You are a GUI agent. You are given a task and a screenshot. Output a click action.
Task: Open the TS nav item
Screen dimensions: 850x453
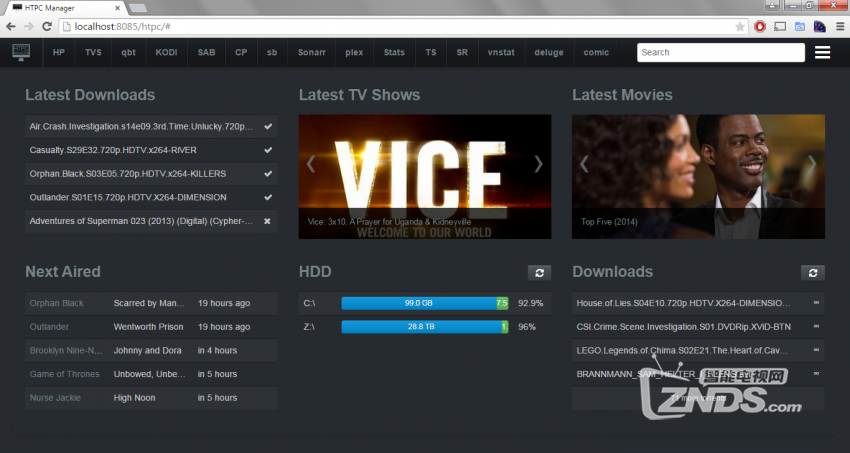tap(431, 53)
